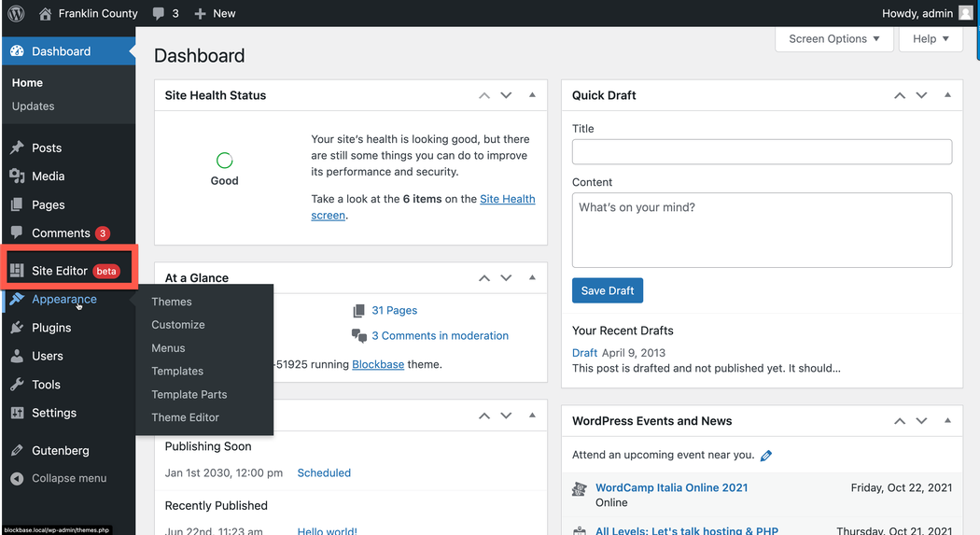
Task: Open the Media library from the sidebar
Action: coord(48,176)
